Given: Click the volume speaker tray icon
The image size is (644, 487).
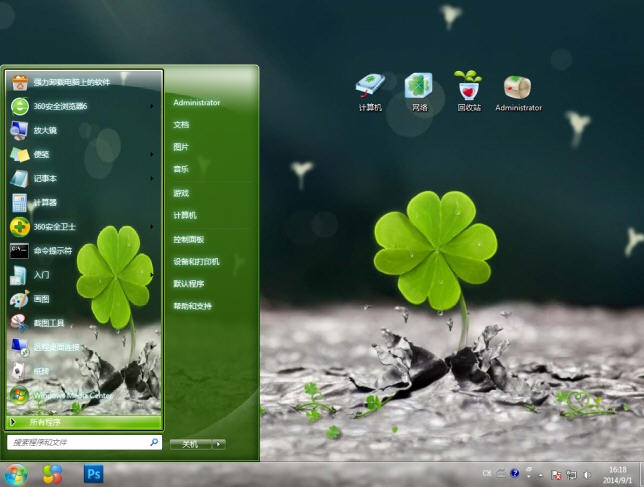Looking at the screenshot, I should tap(587, 474).
